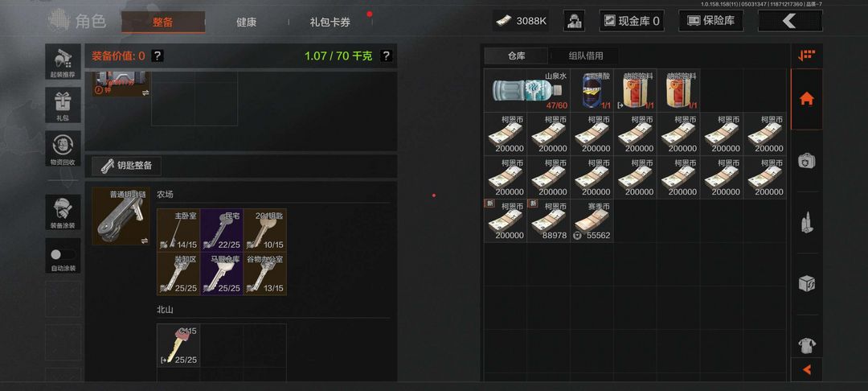Click the question mark beside the weight indicator
Image resolution: width=868 pixels, height=391 pixels.
click(x=387, y=56)
